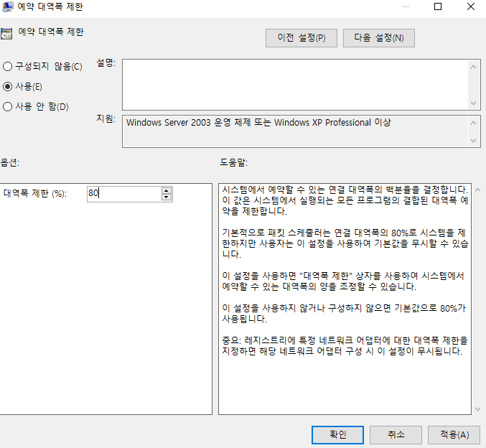Click the 옵션: section label
The height and width of the screenshot is (448, 486).
[x=9, y=162]
